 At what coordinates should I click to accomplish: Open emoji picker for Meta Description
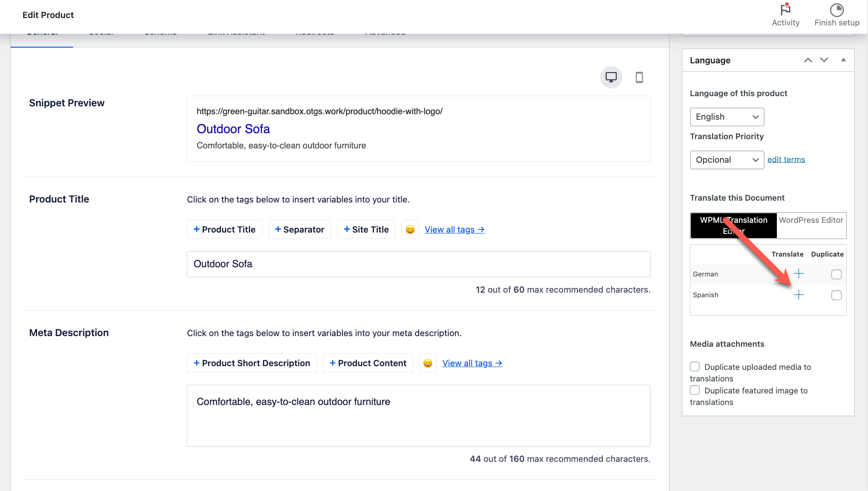pyautogui.click(x=428, y=363)
